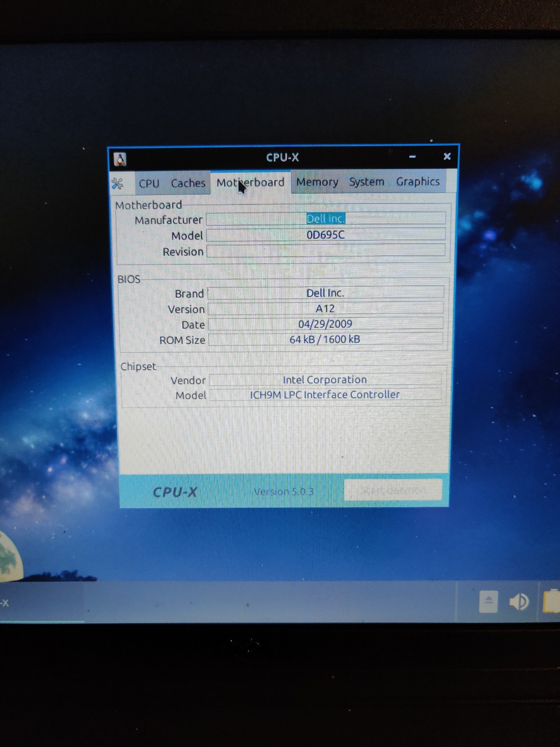Select the manufacturer value Dell Inc.

pos(326,218)
